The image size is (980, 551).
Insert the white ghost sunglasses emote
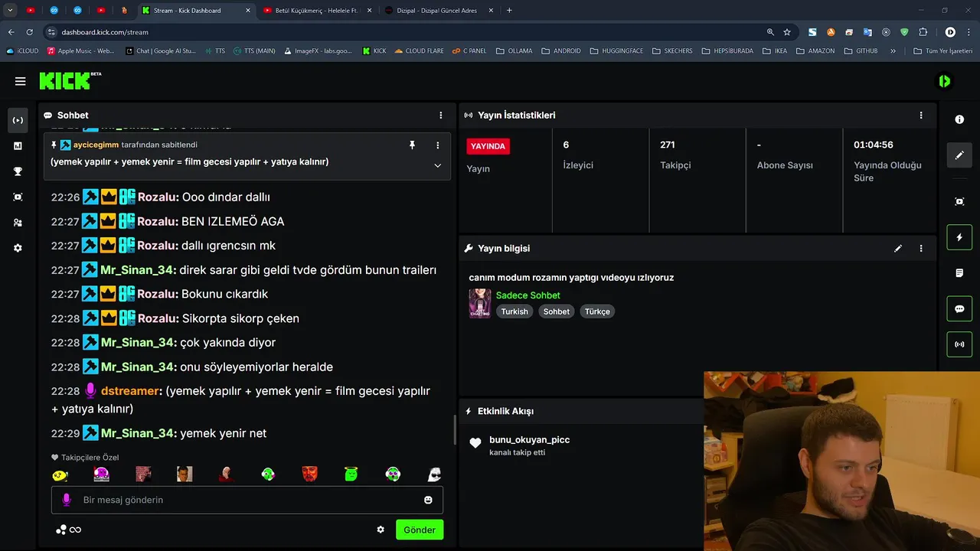click(434, 474)
